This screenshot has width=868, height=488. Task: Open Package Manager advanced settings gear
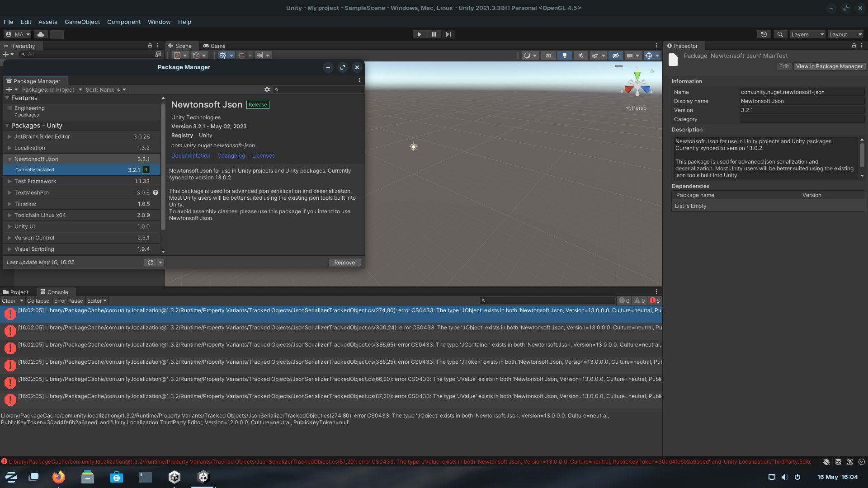(x=267, y=89)
